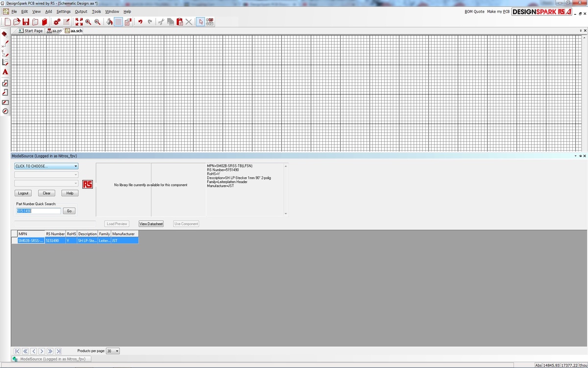Go to first page of results
The width and height of the screenshot is (588, 368).
pyautogui.click(x=17, y=351)
